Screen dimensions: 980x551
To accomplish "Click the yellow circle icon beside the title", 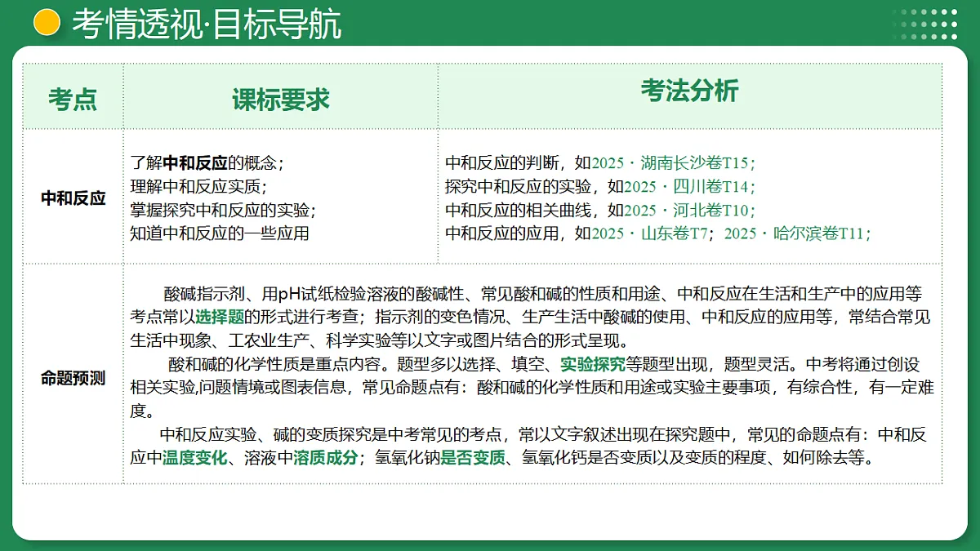I will coord(47,23).
